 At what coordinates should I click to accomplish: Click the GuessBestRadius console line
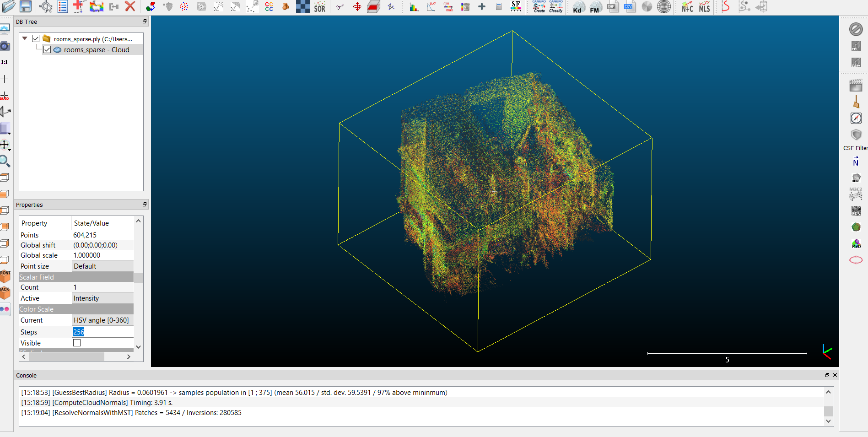[x=234, y=392]
